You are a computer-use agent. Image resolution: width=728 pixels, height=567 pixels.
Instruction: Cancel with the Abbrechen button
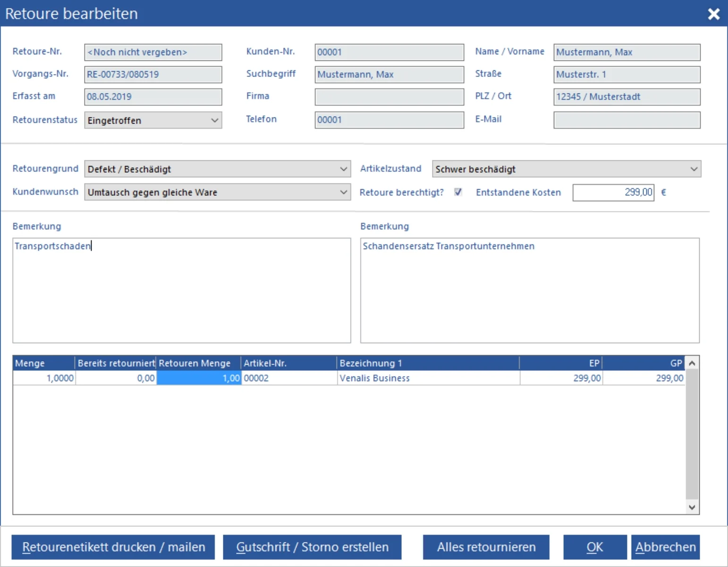point(666,547)
